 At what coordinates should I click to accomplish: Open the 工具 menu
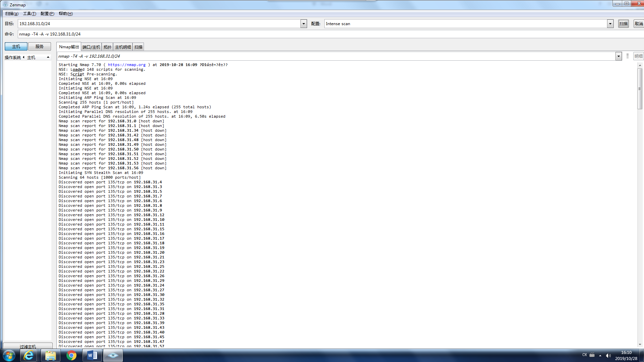coord(29,14)
